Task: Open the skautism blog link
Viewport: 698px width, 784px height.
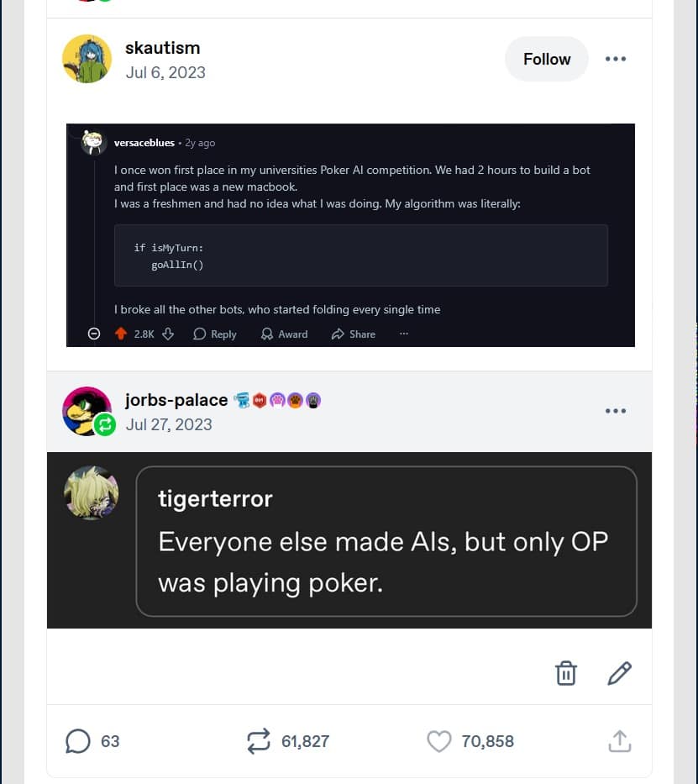Action: click(162, 48)
